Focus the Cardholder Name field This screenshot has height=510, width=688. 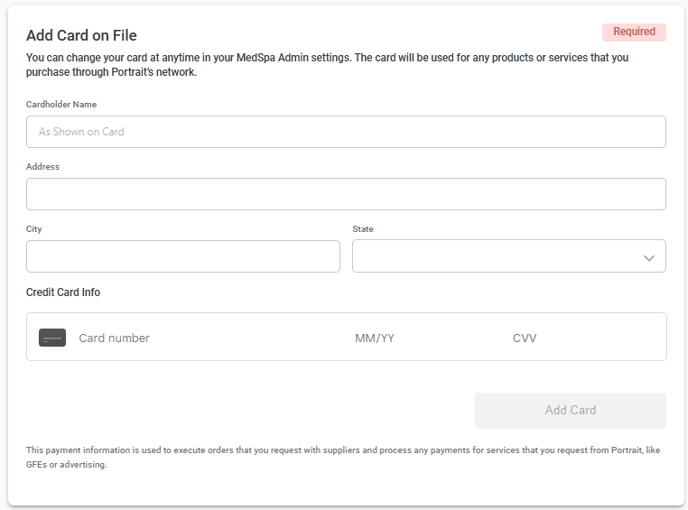coord(346,132)
